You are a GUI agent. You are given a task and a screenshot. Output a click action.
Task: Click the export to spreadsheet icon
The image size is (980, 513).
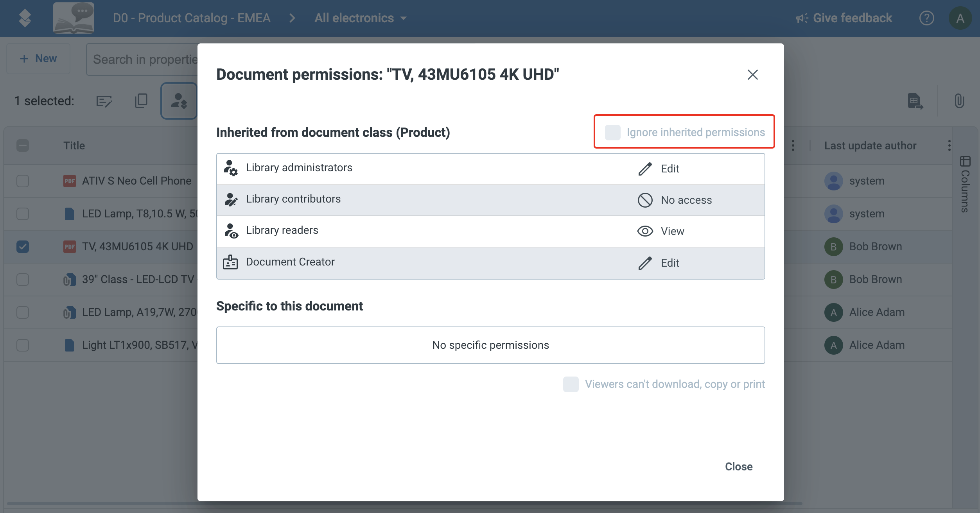[x=915, y=101]
